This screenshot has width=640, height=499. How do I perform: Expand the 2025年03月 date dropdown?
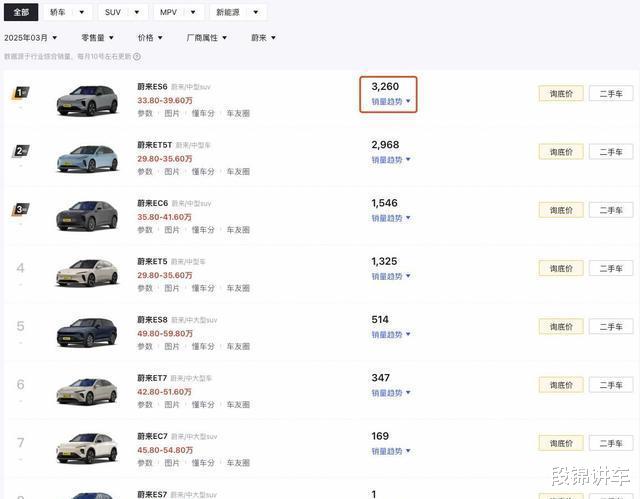coord(31,38)
